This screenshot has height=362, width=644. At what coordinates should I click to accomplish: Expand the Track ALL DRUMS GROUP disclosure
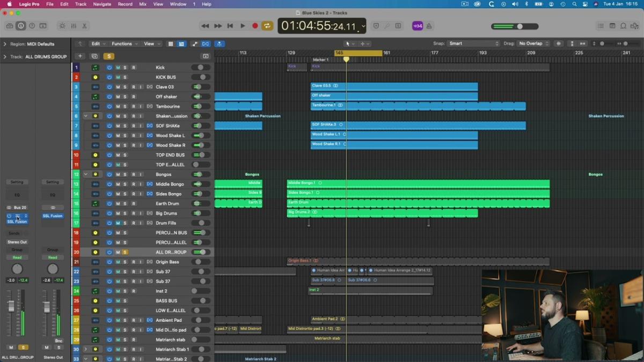[x=5, y=56]
